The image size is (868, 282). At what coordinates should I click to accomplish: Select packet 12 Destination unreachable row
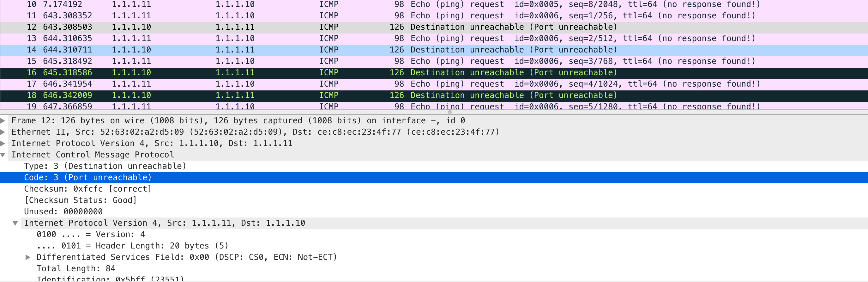coord(434,27)
